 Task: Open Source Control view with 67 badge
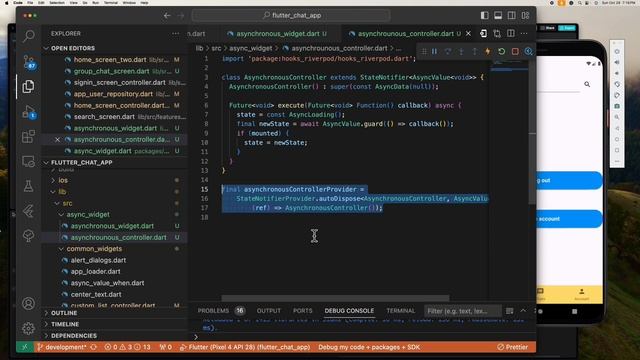click(x=29, y=62)
